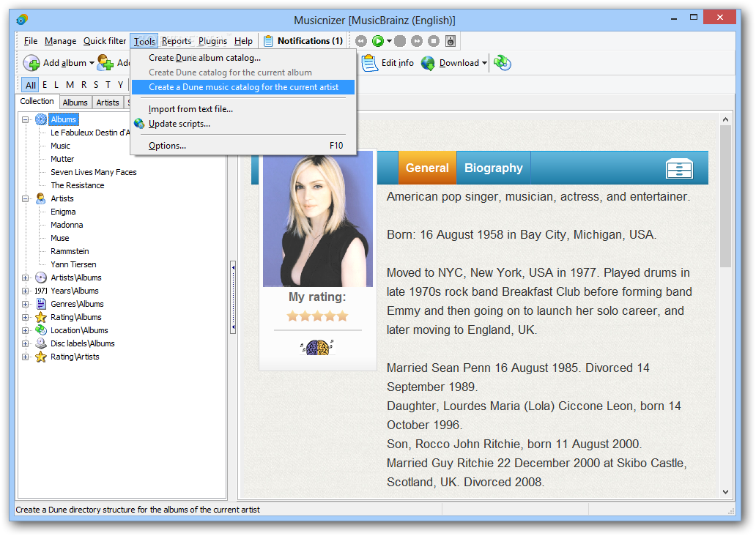This screenshot has height=536, width=756.
Task: Expand the Location\Albums node
Action: pos(25,330)
